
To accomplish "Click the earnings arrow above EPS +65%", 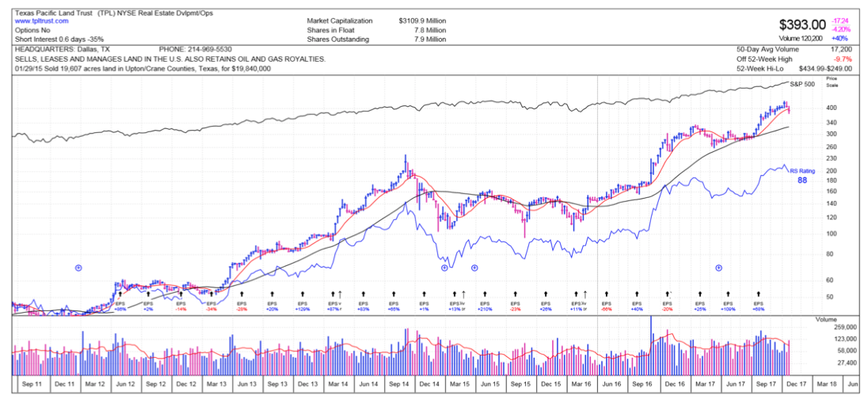I will (394, 295).
